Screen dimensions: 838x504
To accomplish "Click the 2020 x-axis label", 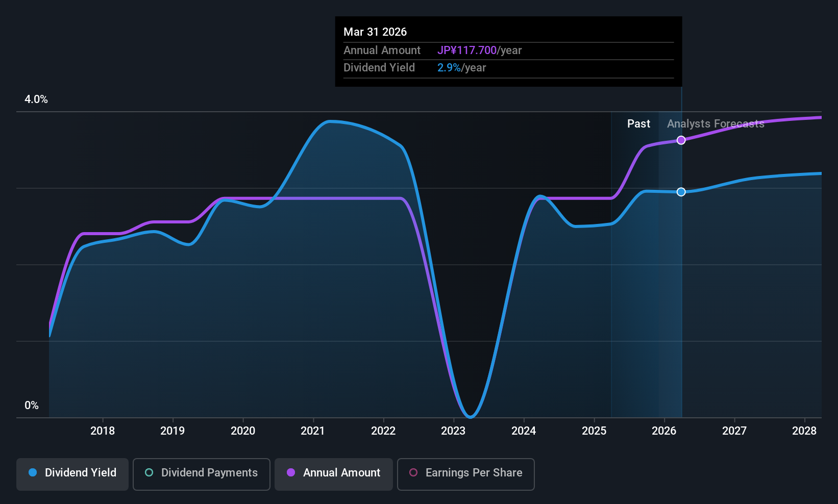I will pos(243,431).
